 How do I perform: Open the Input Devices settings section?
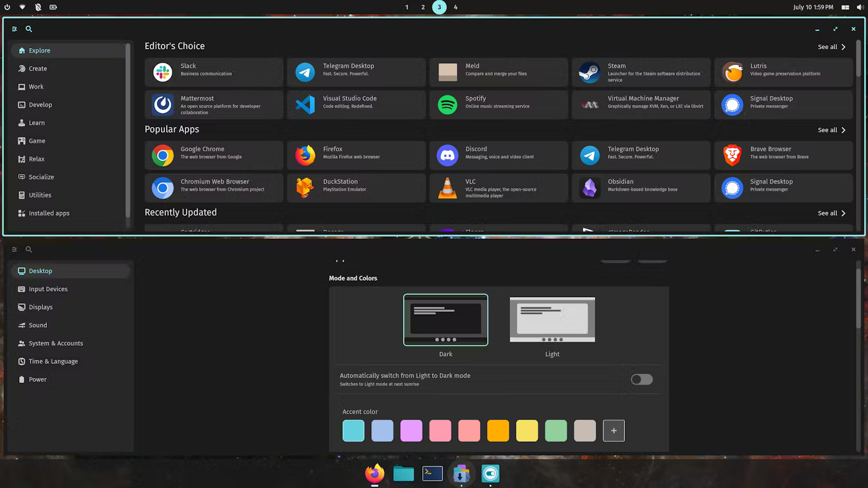tap(48, 289)
